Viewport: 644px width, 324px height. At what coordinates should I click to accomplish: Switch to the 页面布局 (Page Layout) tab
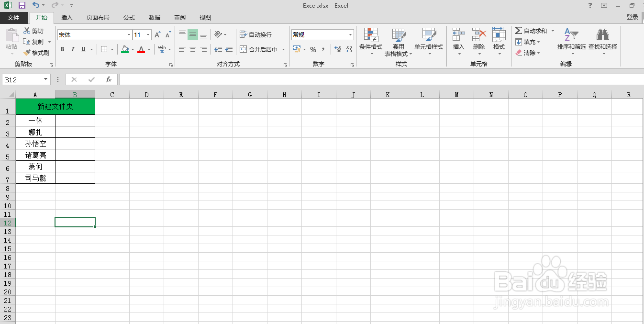pyautogui.click(x=98, y=18)
